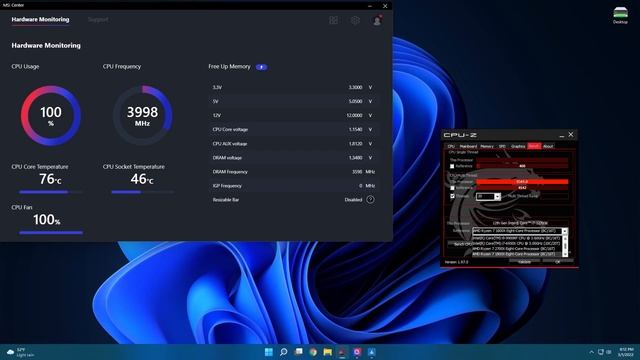Switch to Support tab in MSI Center

(x=98, y=19)
